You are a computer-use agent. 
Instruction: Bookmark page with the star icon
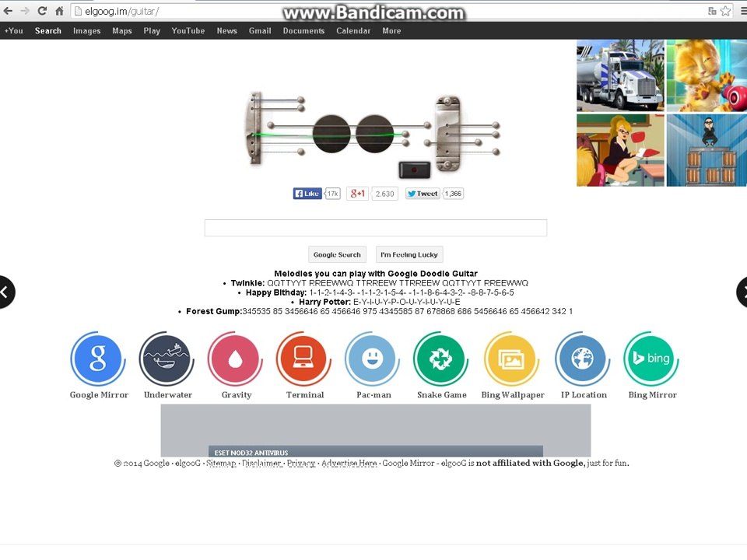[x=725, y=11]
